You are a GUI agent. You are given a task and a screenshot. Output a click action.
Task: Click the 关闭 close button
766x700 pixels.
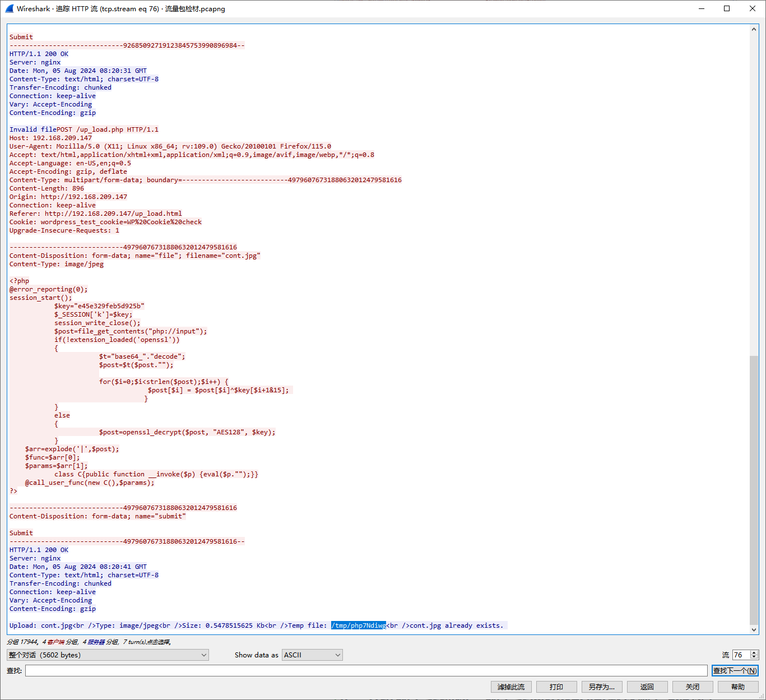click(x=693, y=687)
